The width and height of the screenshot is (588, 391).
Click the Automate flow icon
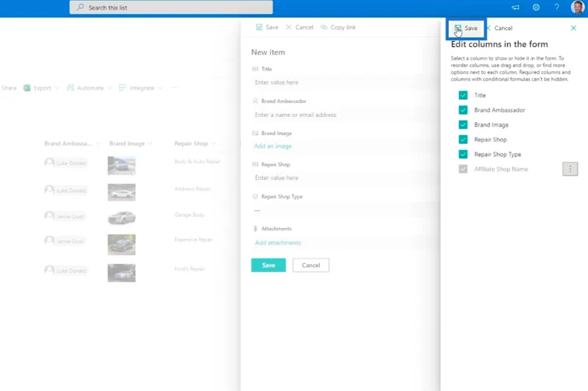point(70,88)
